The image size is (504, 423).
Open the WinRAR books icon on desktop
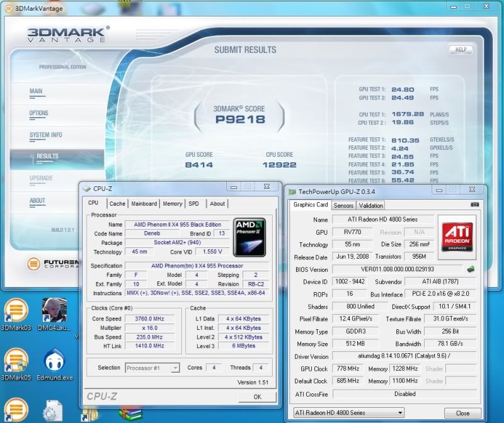tap(130, 414)
